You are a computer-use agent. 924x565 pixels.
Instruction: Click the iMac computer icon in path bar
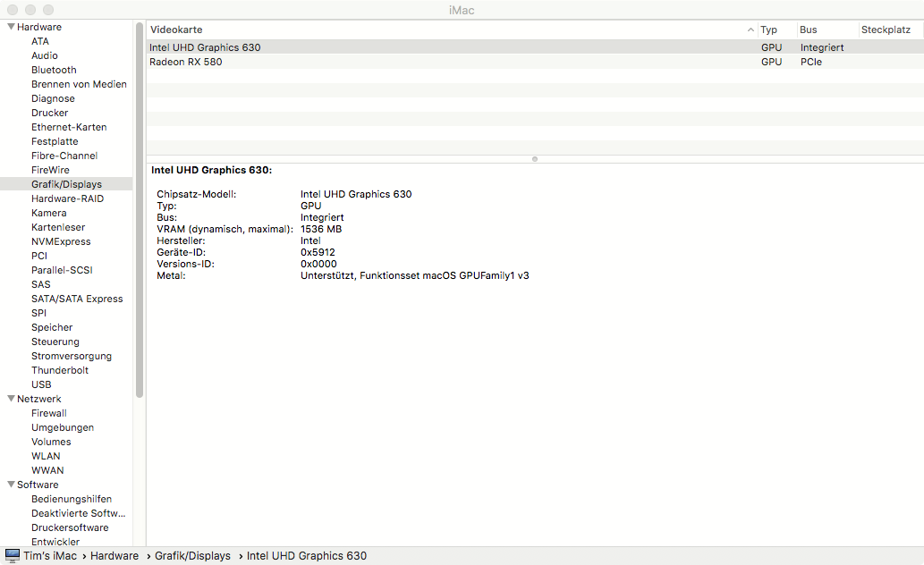point(13,555)
